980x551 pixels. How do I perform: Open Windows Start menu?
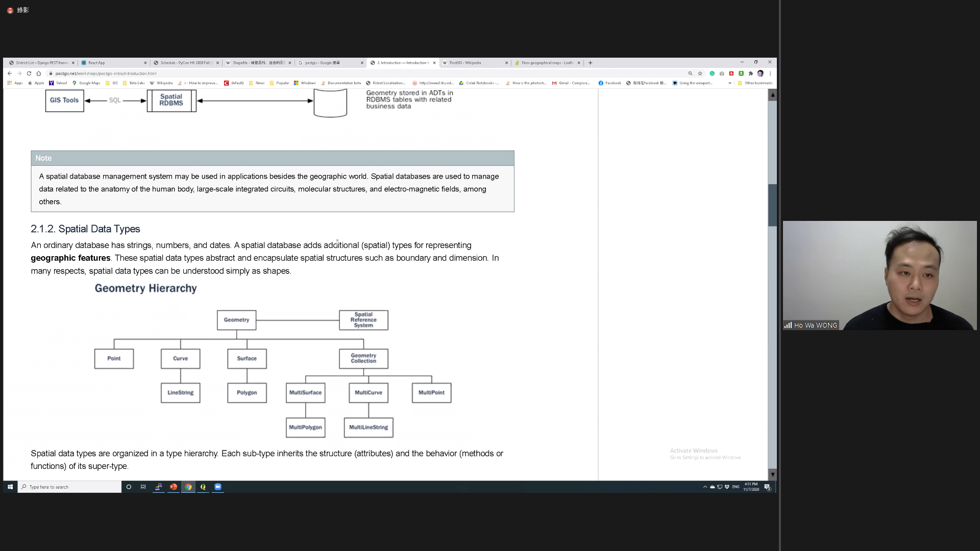pos(10,487)
